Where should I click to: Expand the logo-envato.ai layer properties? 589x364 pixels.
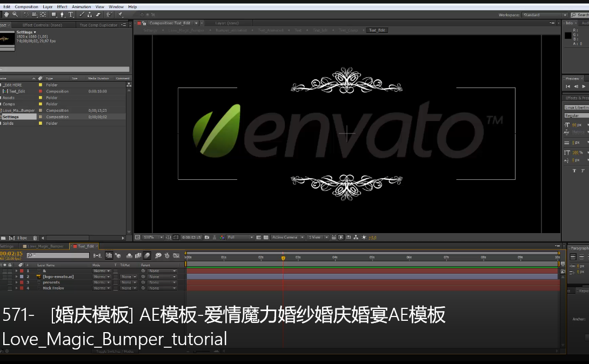click(16, 277)
